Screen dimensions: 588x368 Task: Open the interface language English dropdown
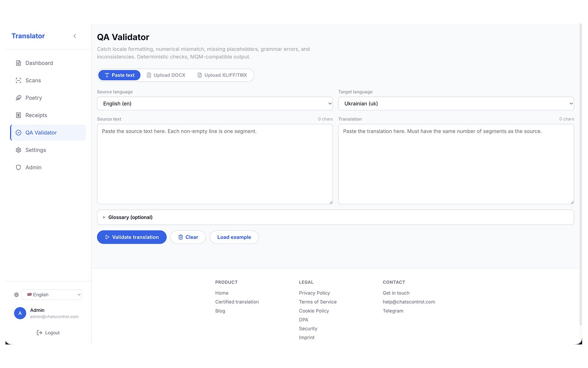tap(51, 295)
